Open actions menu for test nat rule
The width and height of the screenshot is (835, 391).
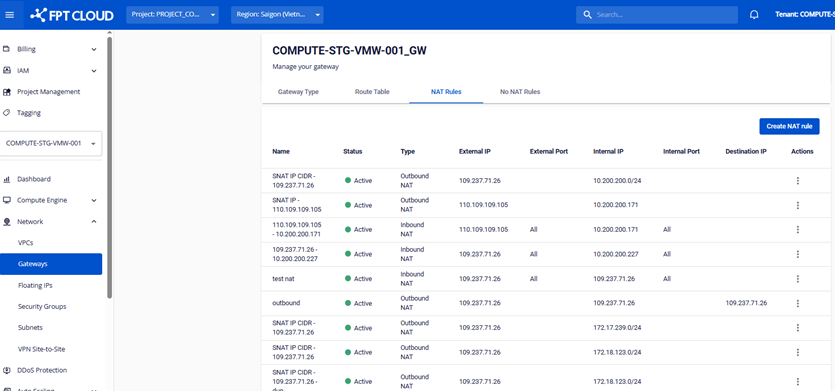coord(798,279)
